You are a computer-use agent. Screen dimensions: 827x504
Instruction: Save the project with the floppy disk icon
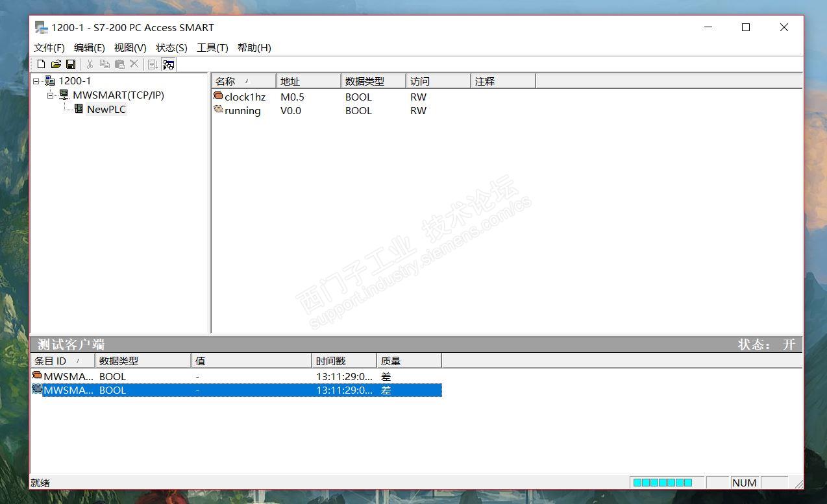pyautogui.click(x=71, y=64)
